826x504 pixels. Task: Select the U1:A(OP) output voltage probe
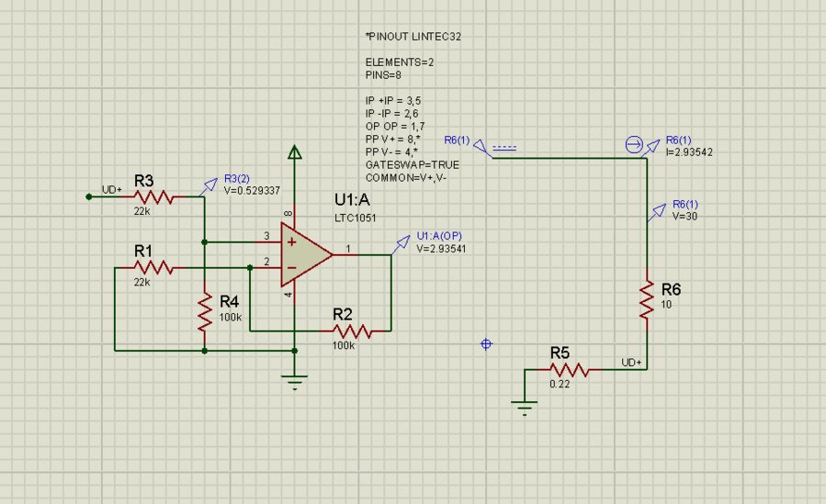pos(402,240)
